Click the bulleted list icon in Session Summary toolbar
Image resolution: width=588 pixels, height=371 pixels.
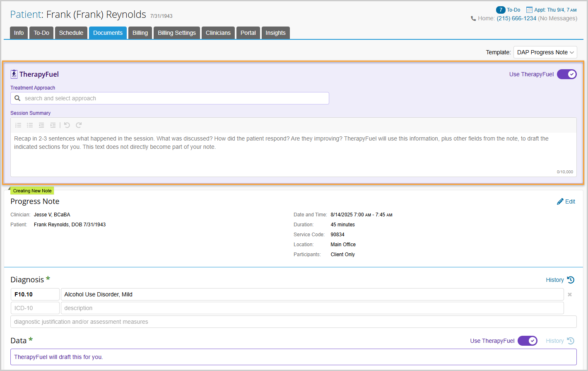tap(30, 125)
